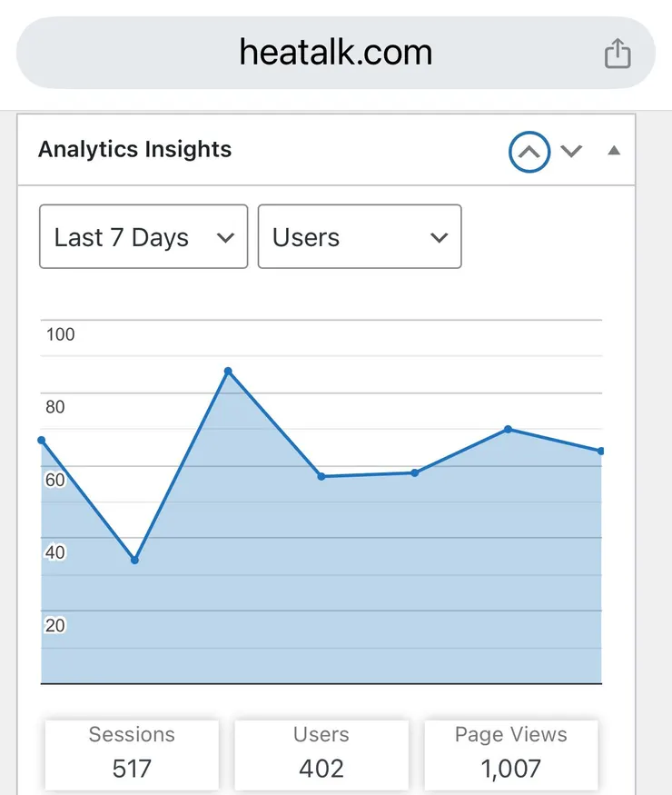Click the fourth data point on chart
Screen dimensions: 672x795
click(321, 476)
